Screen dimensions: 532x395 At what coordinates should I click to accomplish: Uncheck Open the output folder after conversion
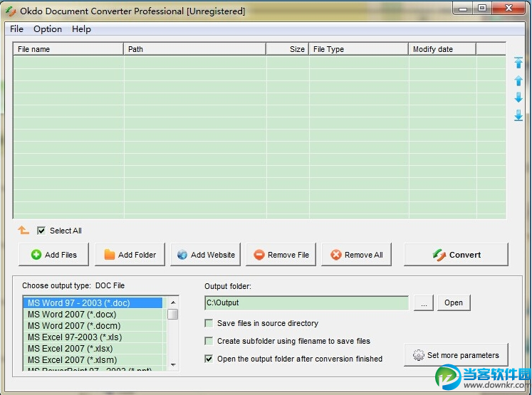209,359
